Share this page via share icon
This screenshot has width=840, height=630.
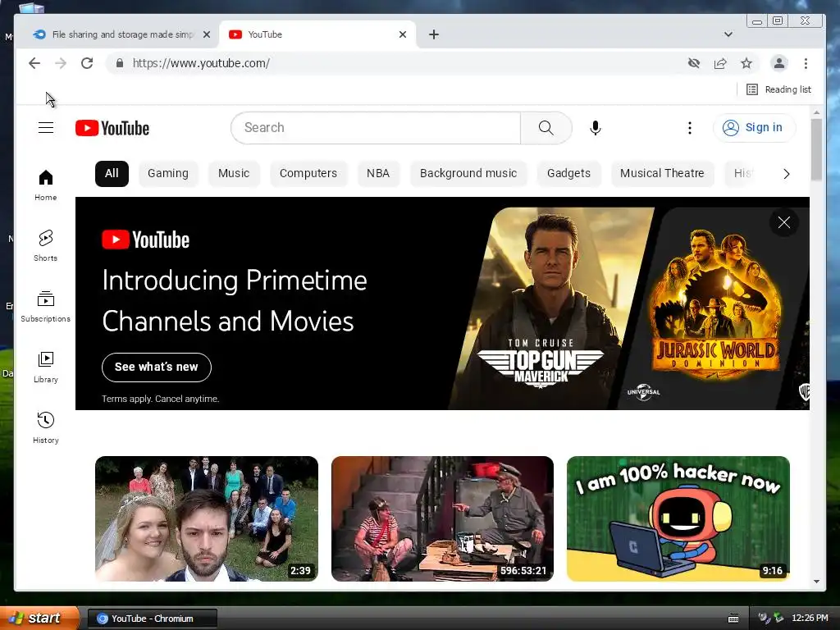(x=720, y=63)
